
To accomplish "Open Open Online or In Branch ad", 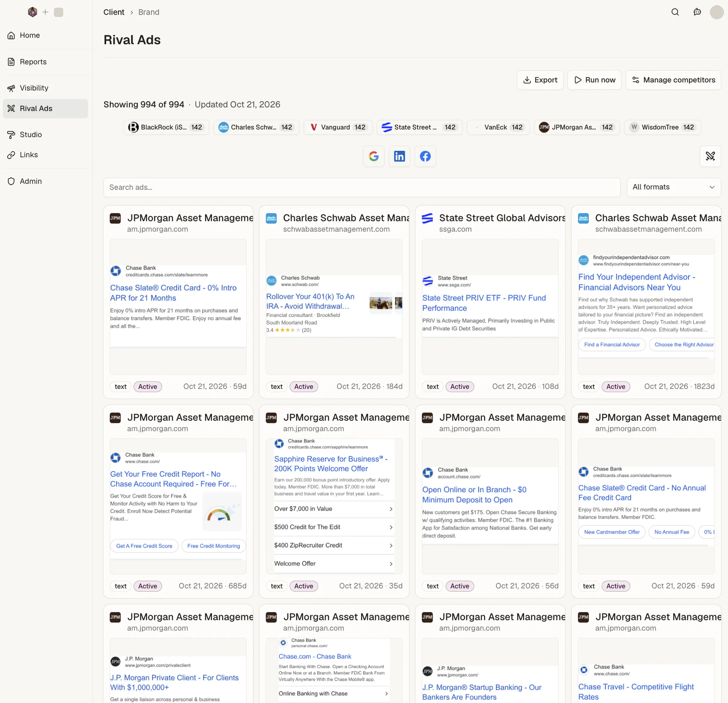I will click(474, 494).
